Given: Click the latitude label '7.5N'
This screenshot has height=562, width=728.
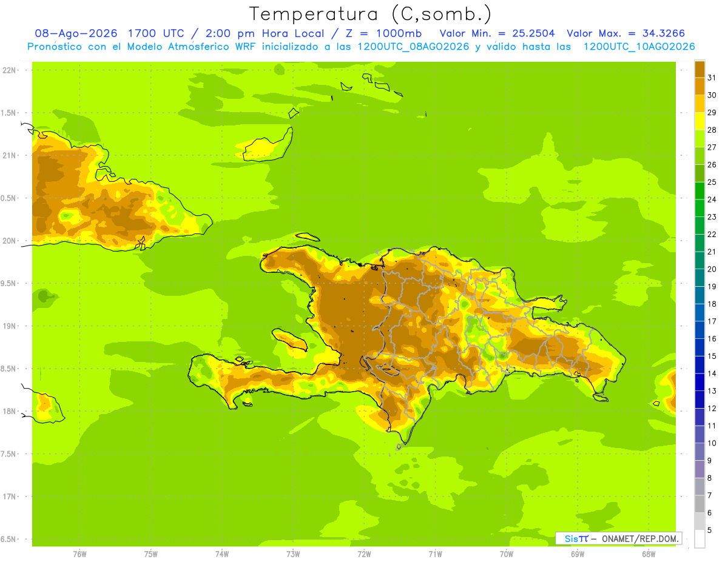Looking at the screenshot, I should click(9, 454).
